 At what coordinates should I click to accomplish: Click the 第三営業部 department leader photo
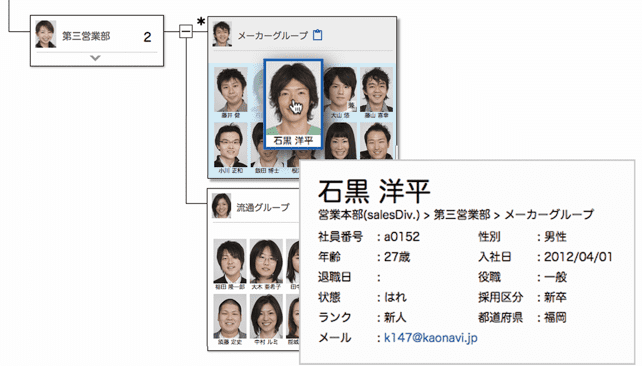click(x=45, y=34)
